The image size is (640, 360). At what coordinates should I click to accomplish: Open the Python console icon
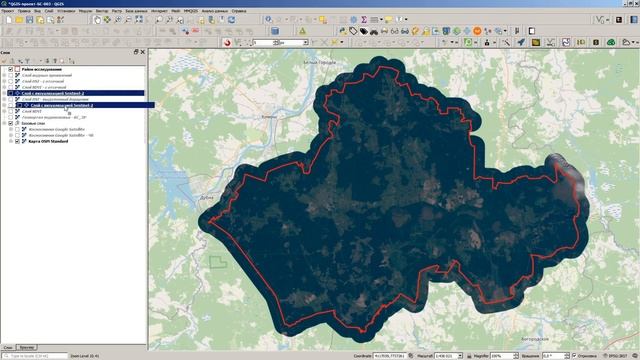[x=342, y=31]
